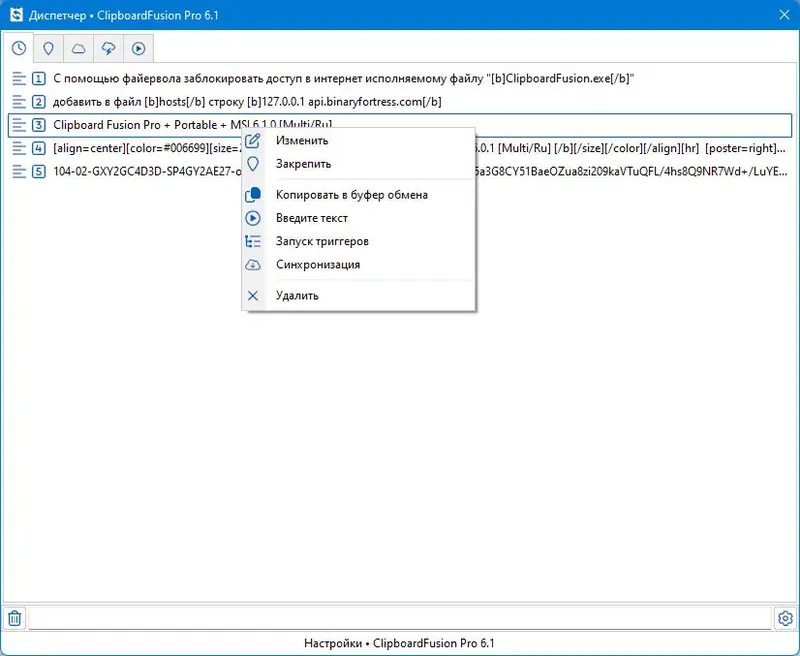Click text-lines icon of row 5
Image resolution: width=800 pixels, height=656 pixels.
pos(19,171)
